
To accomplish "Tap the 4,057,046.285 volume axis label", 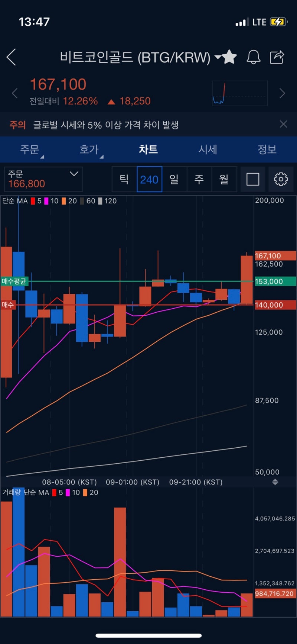I will click(x=275, y=519).
